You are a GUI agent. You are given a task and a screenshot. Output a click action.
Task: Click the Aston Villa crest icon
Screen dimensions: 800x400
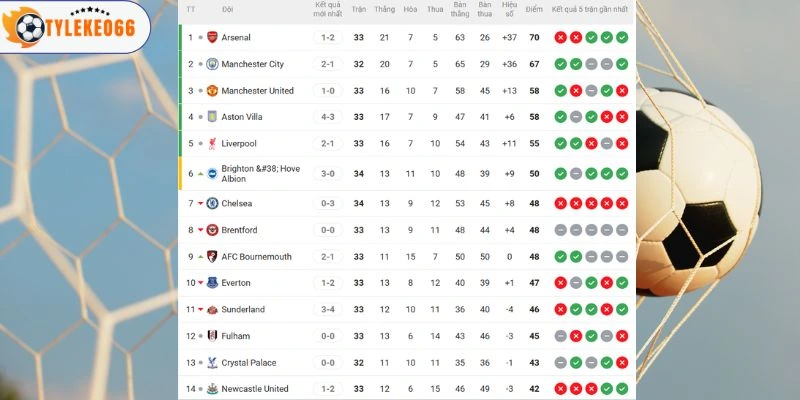tap(211, 117)
